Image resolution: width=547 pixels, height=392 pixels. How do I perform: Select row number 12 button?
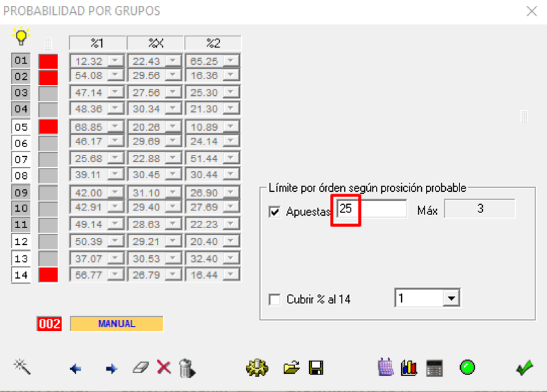(21, 241)
